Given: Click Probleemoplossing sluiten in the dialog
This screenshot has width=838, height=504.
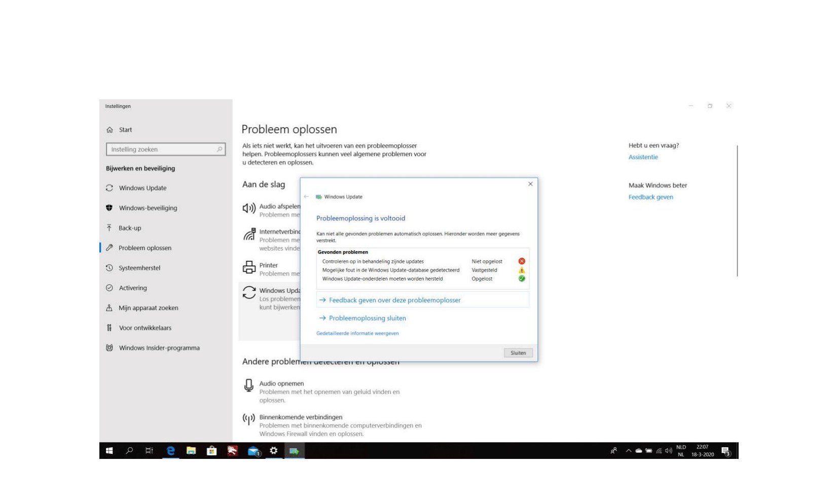Looking at the screenshot, I should pyautogui.click(x=367, y=318).
